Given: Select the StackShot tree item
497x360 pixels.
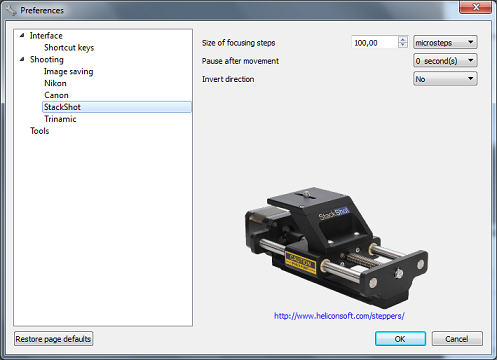Looking at the screenshot, I should (x=117, y=107).
